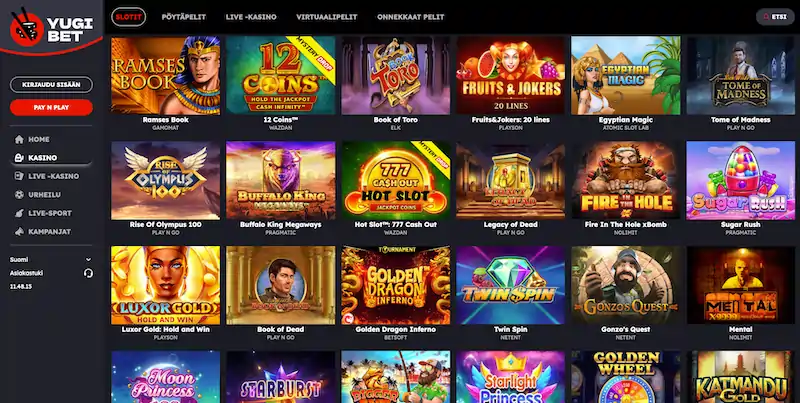This screenshot has width=800, height=403.
Task: Expand the Suomi language dropdown
Action: click(x=51, y=259)
